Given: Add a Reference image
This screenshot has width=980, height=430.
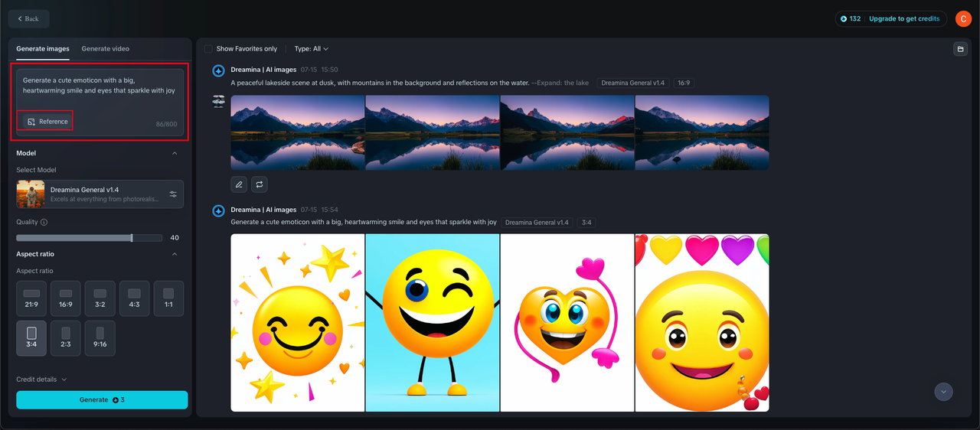Looking at the screenshot, I should 47,121.
